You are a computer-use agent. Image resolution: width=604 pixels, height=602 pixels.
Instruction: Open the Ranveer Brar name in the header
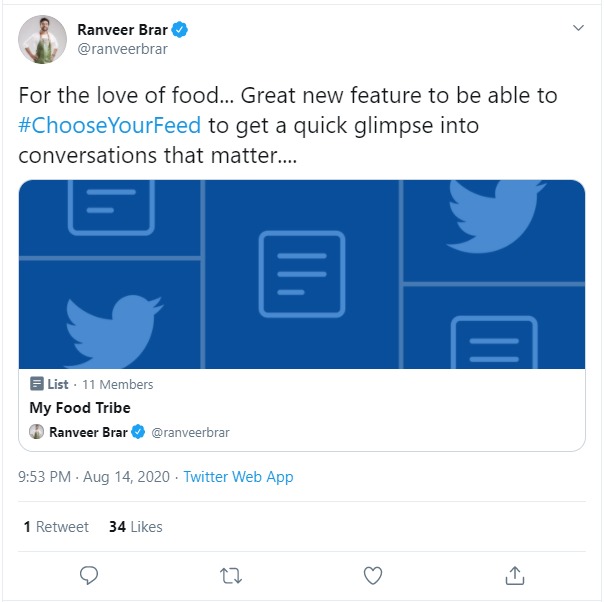pos(122,29)
